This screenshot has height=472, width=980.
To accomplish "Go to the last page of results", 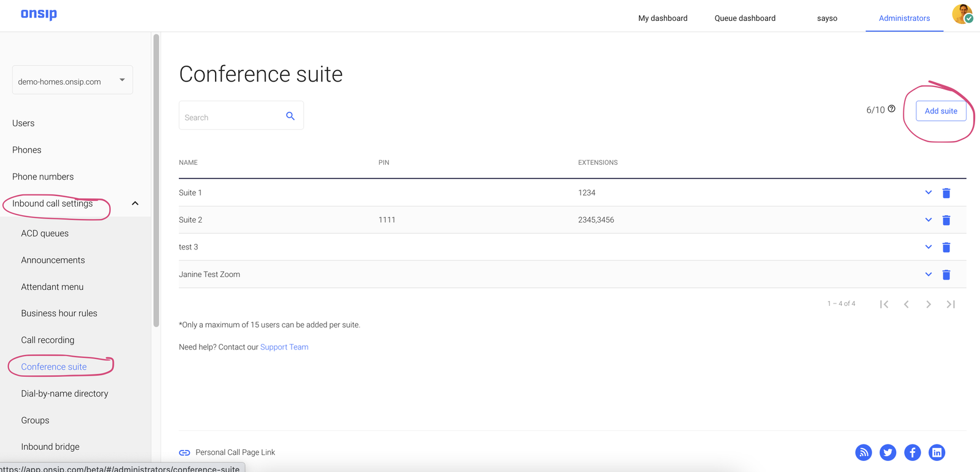I will tap(951, 304).
